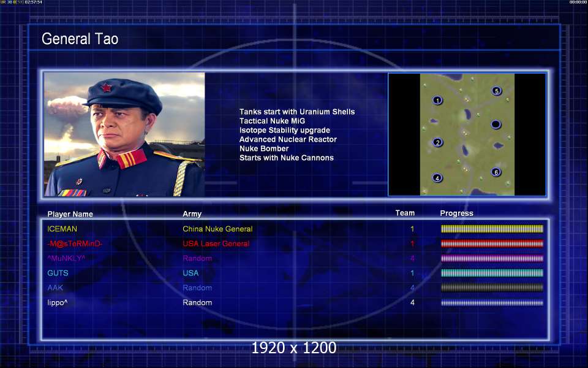Click the Army column header
This screenshot has height=368, width=588.
(192, 214)
